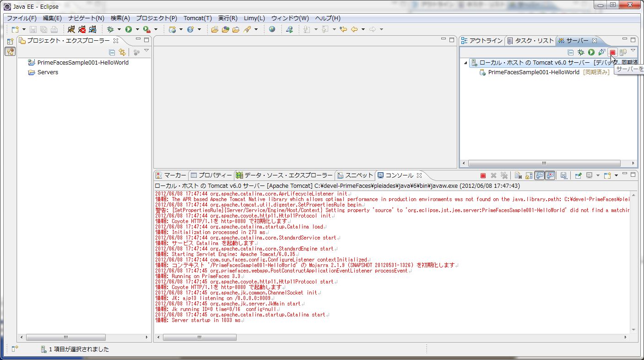
Task: Click the main toolbar Debug bug icon
Action: pyautogui.click(x=110, y=29)
